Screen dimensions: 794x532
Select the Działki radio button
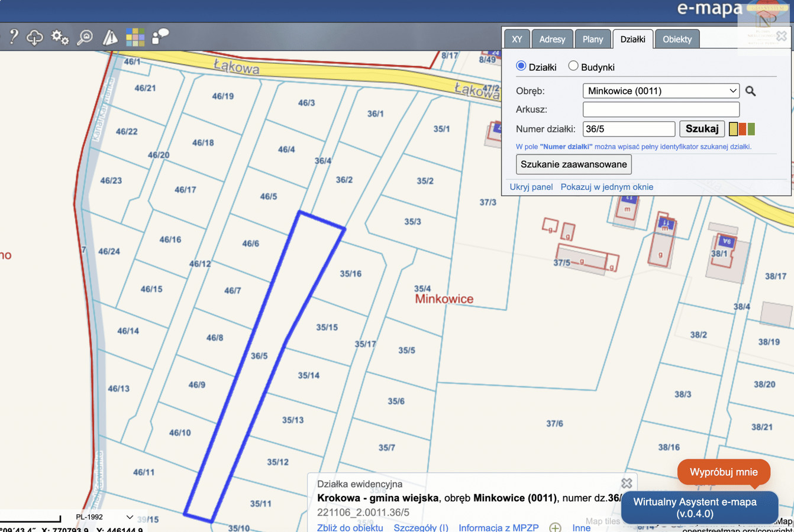521,66
